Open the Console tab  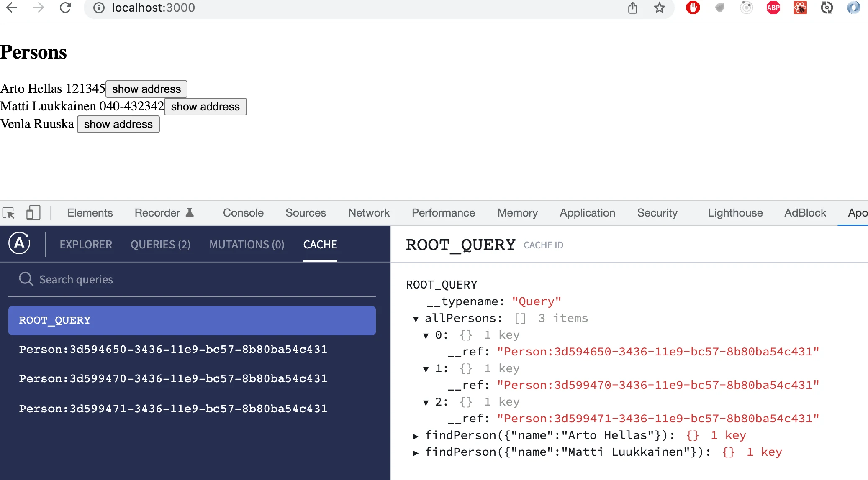[243, 213]
